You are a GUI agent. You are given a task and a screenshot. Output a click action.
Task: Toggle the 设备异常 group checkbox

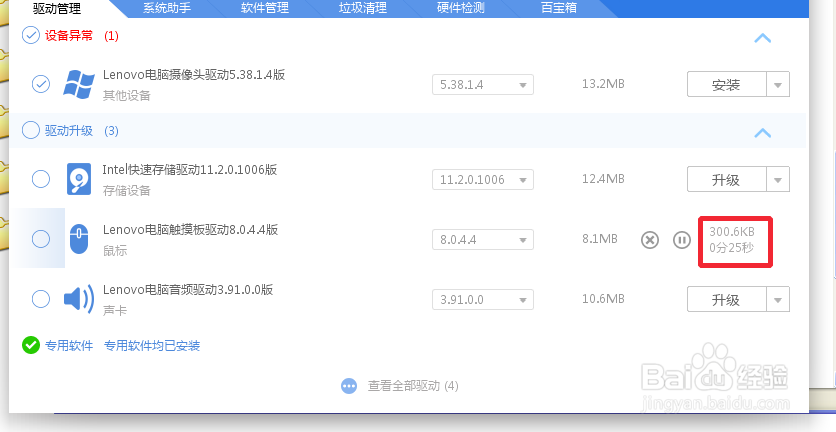30,35
